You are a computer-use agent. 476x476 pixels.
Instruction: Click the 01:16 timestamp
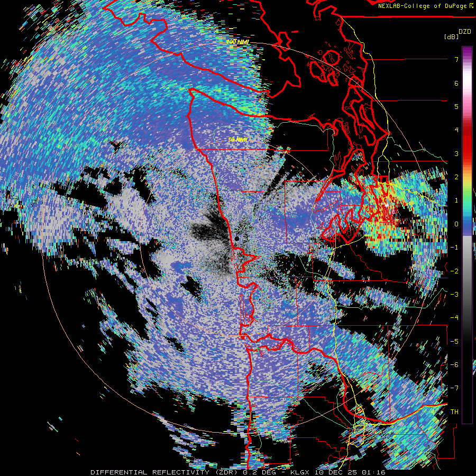click(x=374, y=472)
